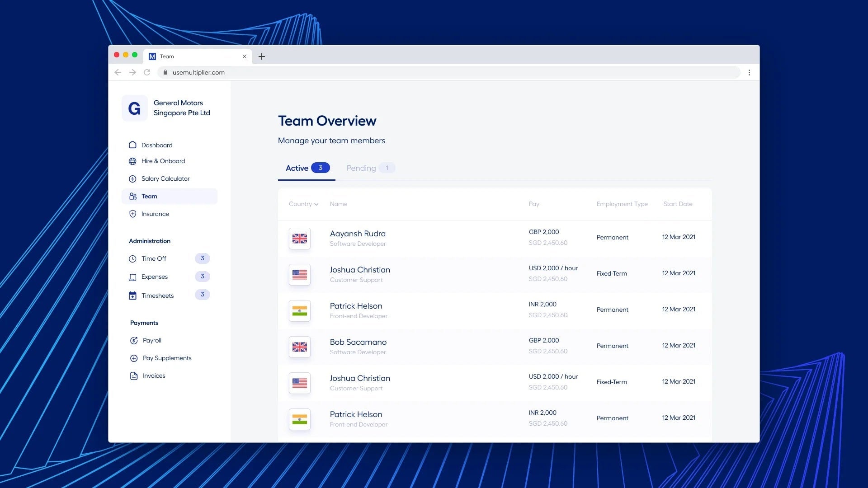Screen dimensions: 868x488
Task: Open the Expenses section
Action: (x=155, y=277)
